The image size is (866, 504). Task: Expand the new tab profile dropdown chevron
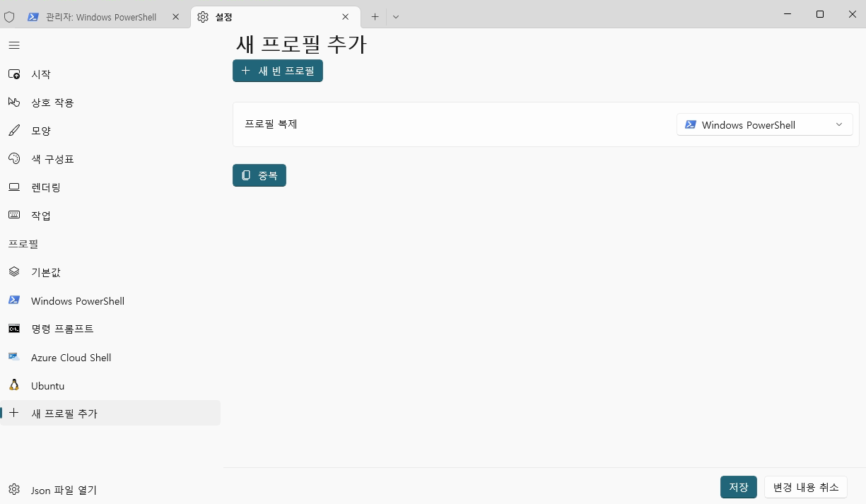pyautogui.click(x=396, y=17)
